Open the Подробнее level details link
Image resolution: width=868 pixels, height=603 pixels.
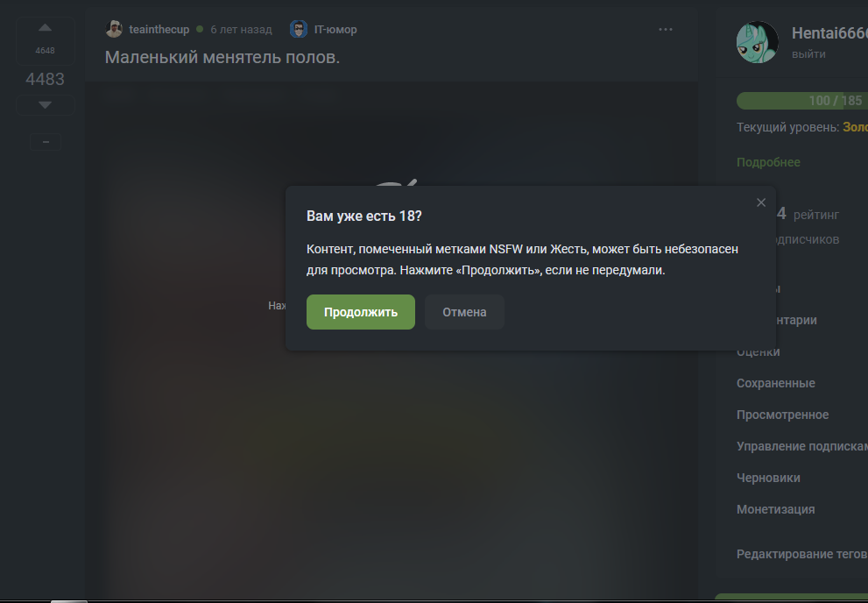pos(768,162)
